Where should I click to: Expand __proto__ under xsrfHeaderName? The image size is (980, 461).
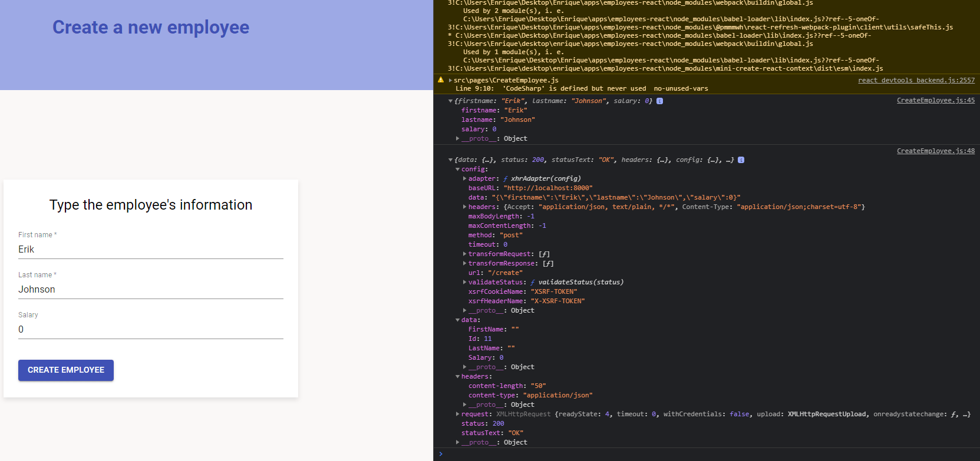coord(465,311)
